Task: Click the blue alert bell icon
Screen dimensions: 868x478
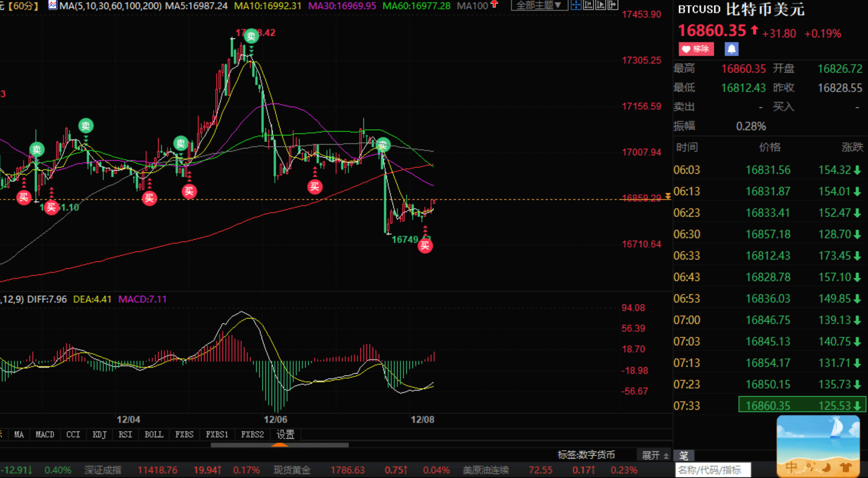Action: (x=731, y=49)
